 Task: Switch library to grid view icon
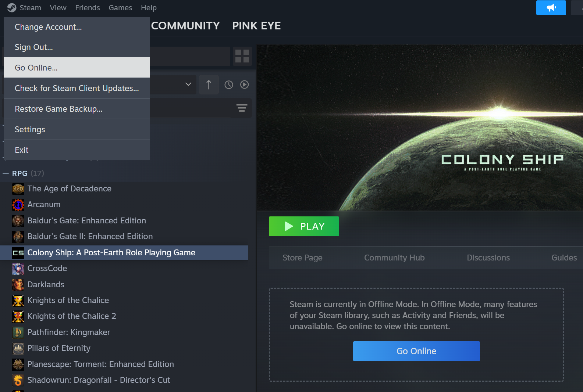242,56
